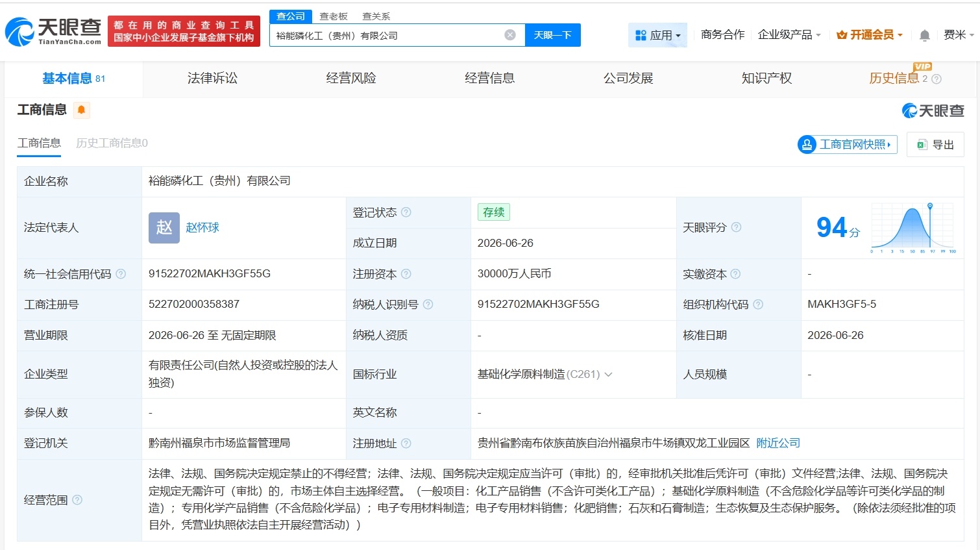The image size is (980, 550).
Task: Click the 企业类型 value 有限责任公司 text
Action: click(243, 375)
